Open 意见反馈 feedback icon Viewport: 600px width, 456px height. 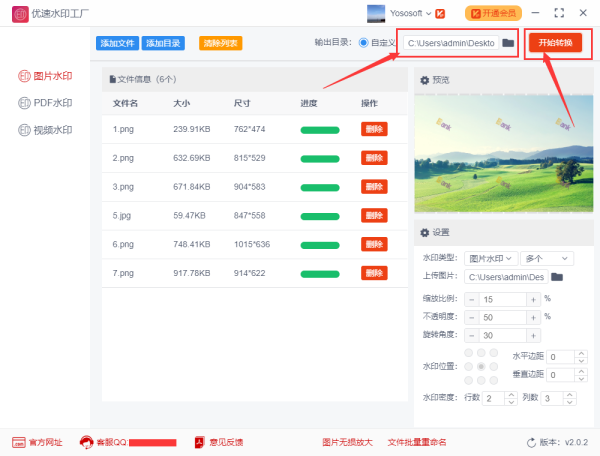pyautogui.click(x=199, y=442)
